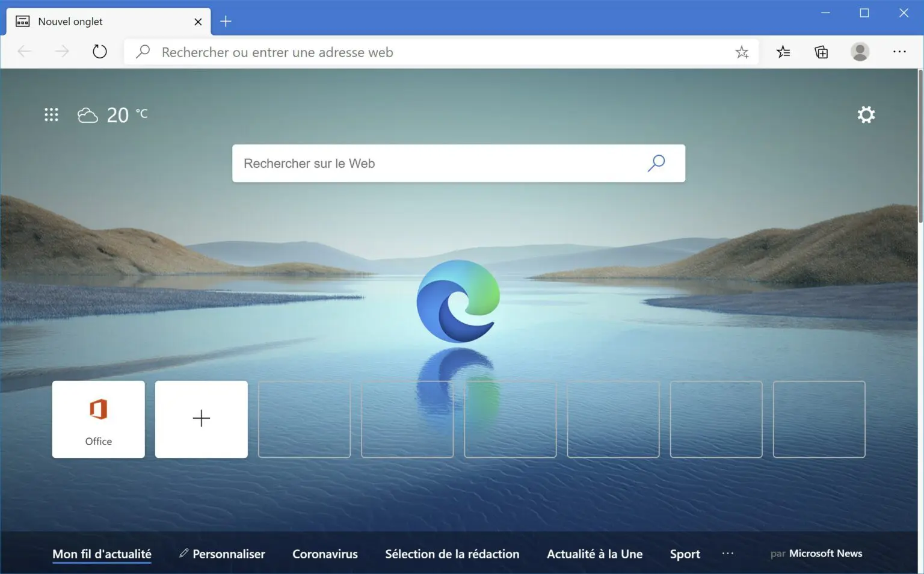Open the user profile avatar
This screenshot has height=574, width=924.
(x=860, y=52)
